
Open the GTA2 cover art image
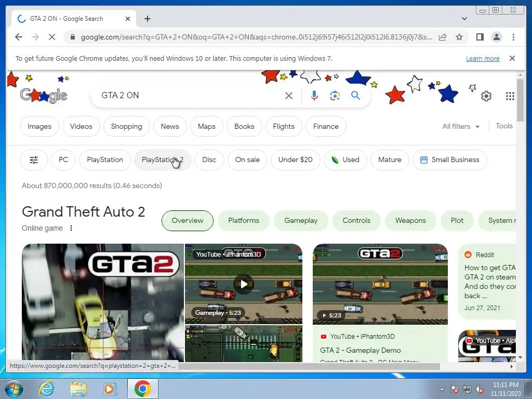[x=103, y=303]
